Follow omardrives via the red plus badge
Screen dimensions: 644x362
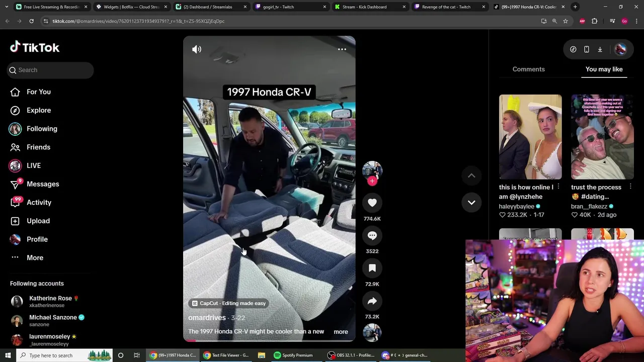click(x=372, y=181)
